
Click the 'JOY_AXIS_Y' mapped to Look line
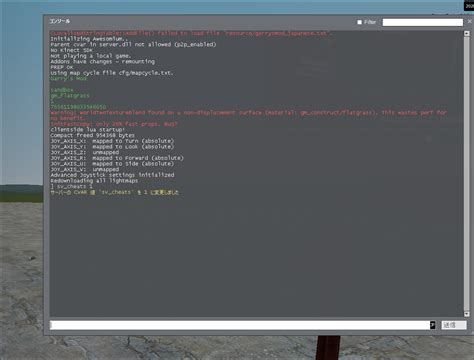point(112,147)
